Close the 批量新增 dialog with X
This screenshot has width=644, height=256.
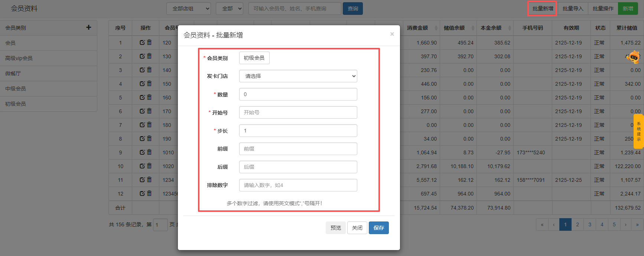pos(392,34)
